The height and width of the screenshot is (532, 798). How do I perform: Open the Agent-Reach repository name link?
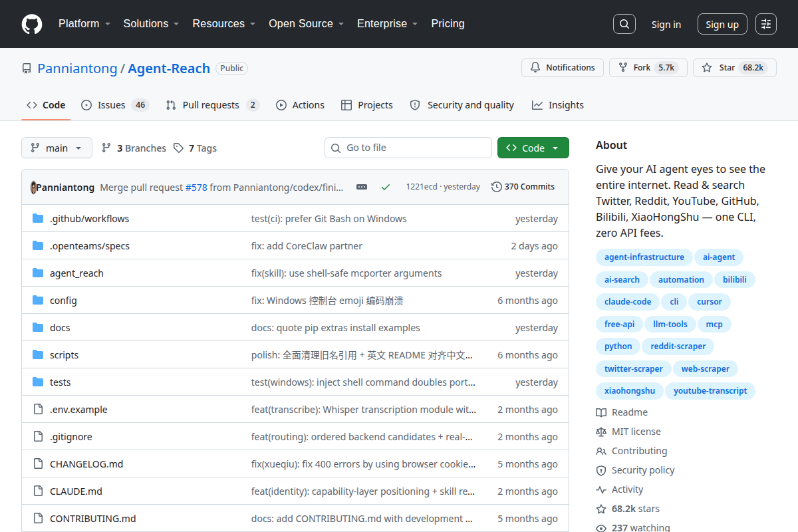pos(169,68)
